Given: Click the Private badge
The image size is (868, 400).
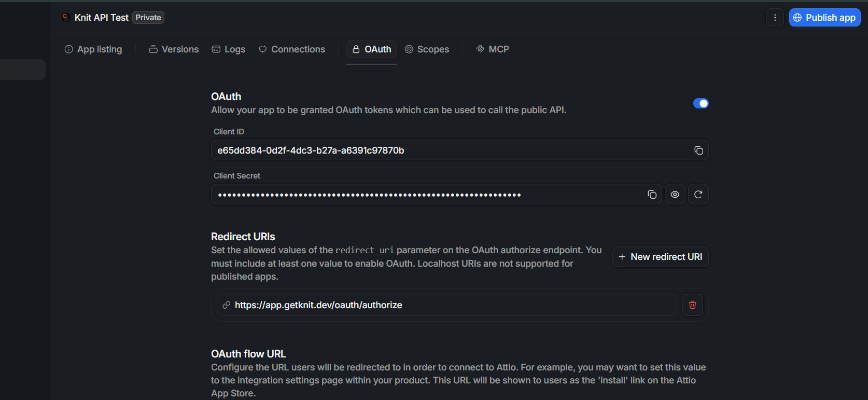Looking at the screenshot, I should (x=148, y=18).
